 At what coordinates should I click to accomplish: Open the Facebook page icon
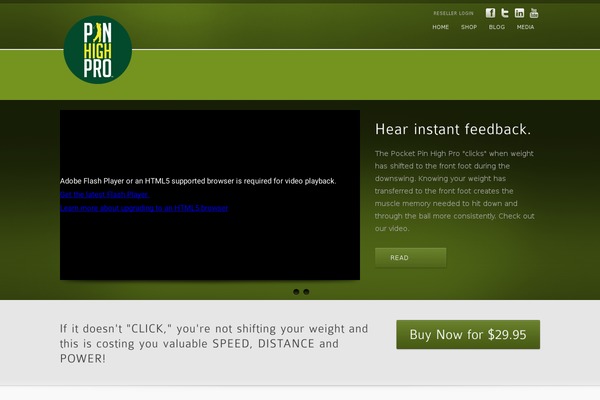point(490,13)
